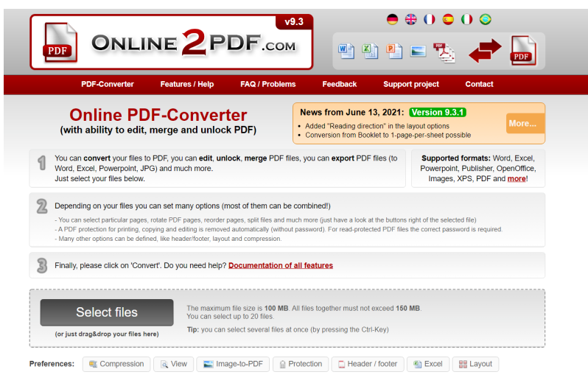Open the Layout preferences

click(x=475, y=364)
